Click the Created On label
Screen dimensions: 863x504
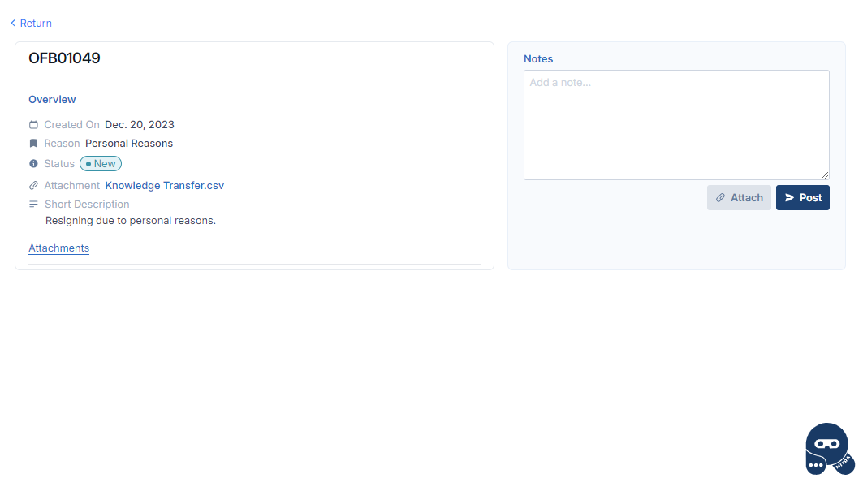tap(71, 125)
